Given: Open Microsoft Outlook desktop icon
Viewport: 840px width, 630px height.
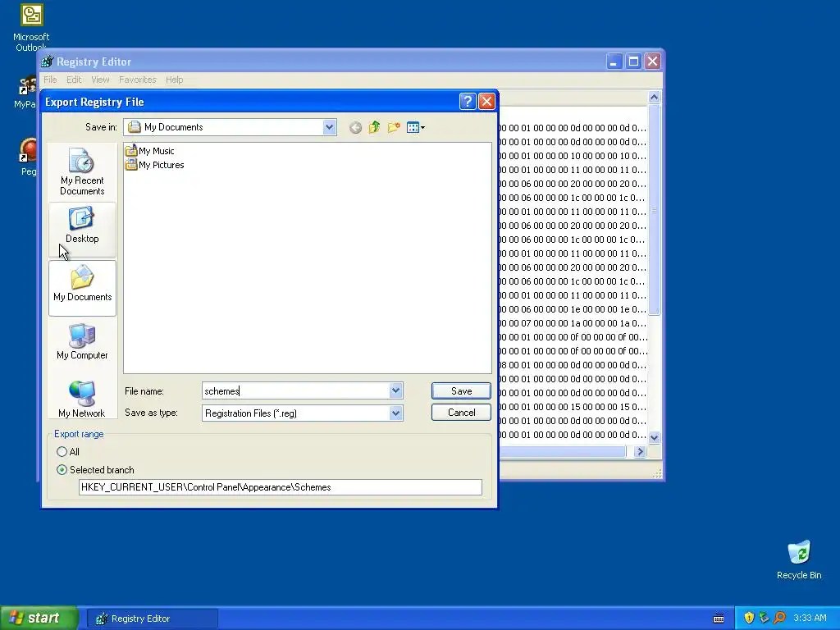Looking at the screenshot, I should pyautogui.click(x=31, y=27).
